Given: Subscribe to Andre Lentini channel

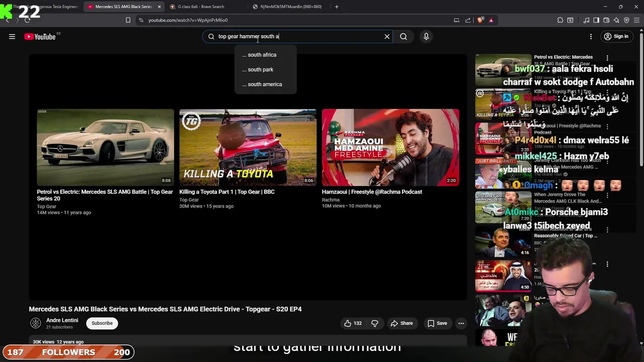Looking at the screenshot, I should (x=102, y=323).
